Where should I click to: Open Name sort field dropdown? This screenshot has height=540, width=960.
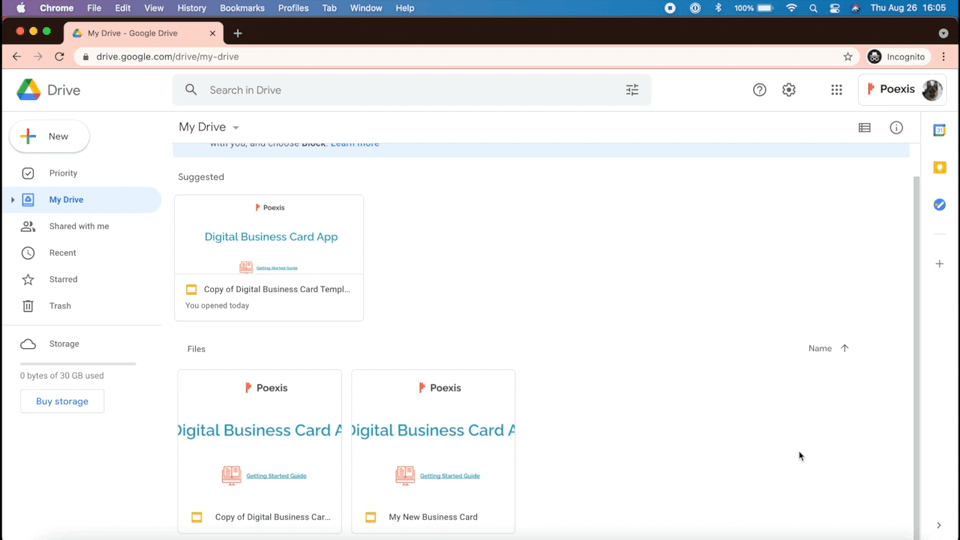tap(820, 348)
